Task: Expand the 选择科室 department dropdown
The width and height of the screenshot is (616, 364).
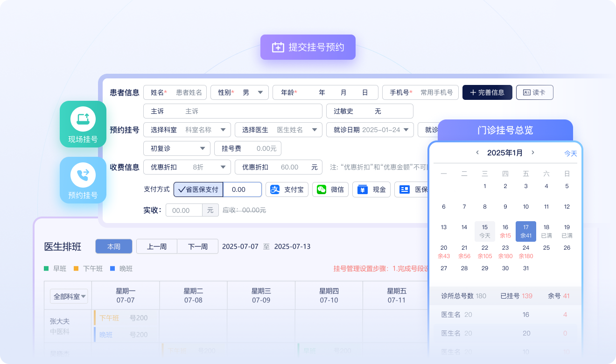Action: [223, 130]
